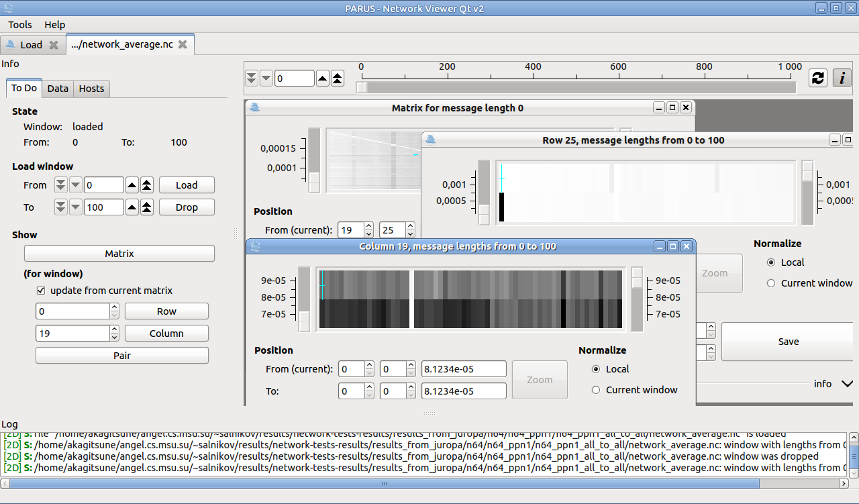This screenshot has width=859, height=504.
Task: Decrement the Row spin box value 0
Action: (114, 315)
